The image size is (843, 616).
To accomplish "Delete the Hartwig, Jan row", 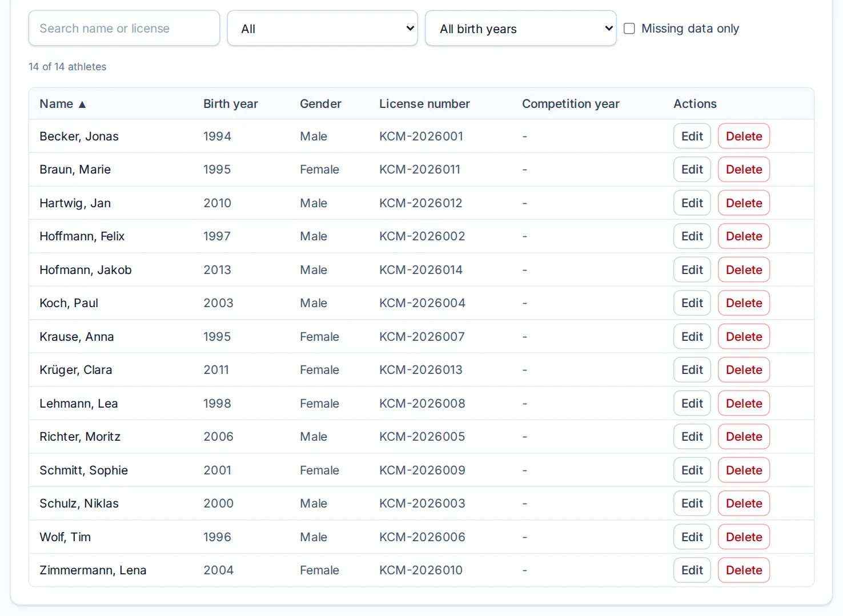I will coord(744,203).
